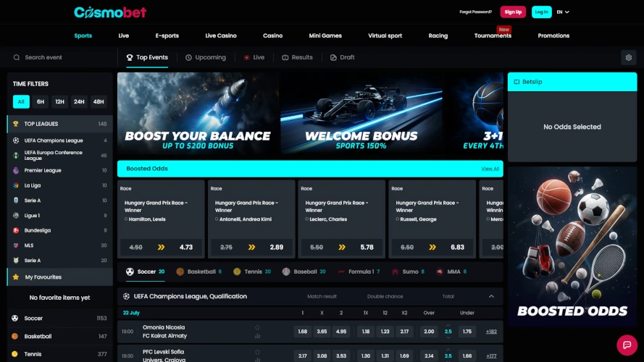Click the MLS shield icon in sidebar
Image resolution: width=644 pixels, height=362 pixels.
coord(16,245)
